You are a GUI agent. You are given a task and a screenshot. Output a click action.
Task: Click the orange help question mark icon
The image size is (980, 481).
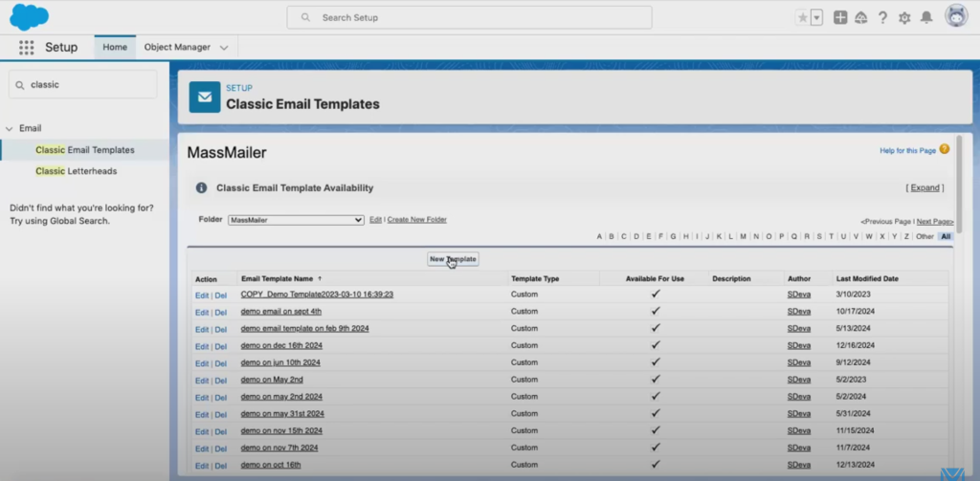coord(945,149)
